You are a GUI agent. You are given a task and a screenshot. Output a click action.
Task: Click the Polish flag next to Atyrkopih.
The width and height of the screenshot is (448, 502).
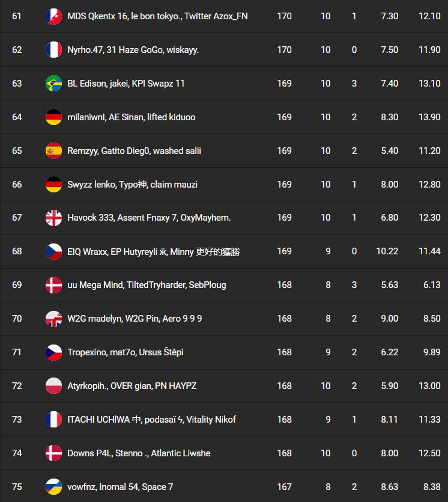(x=54, y=386)
